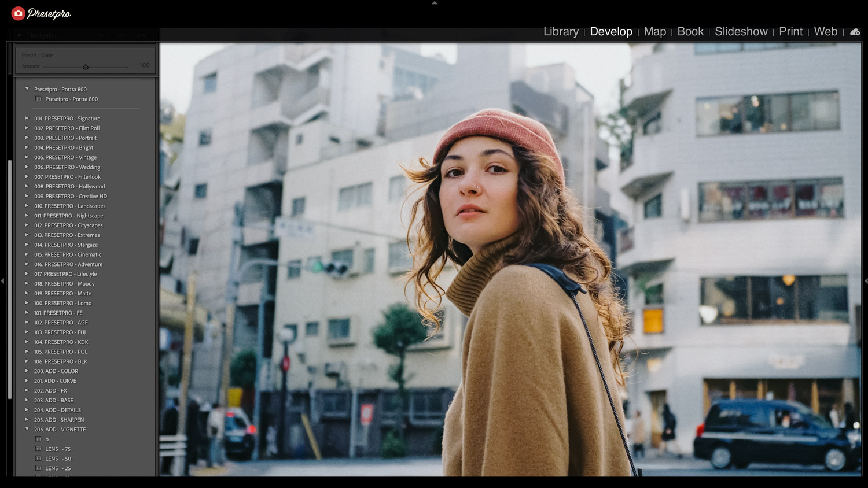
Task: Click the preset icon next to the 'o' preset
Action: coord(38,439)
